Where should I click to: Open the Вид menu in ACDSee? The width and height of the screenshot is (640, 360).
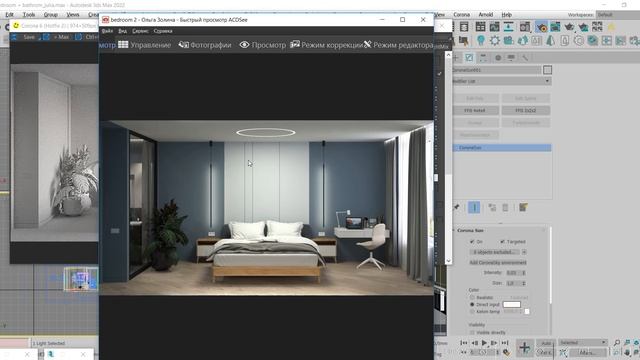(x=122, y=31)
